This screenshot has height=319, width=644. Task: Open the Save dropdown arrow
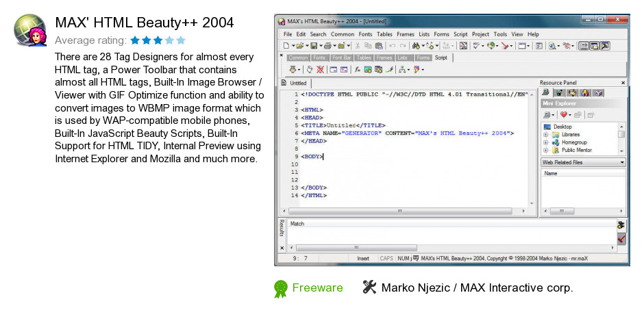[x=321, y=46]
